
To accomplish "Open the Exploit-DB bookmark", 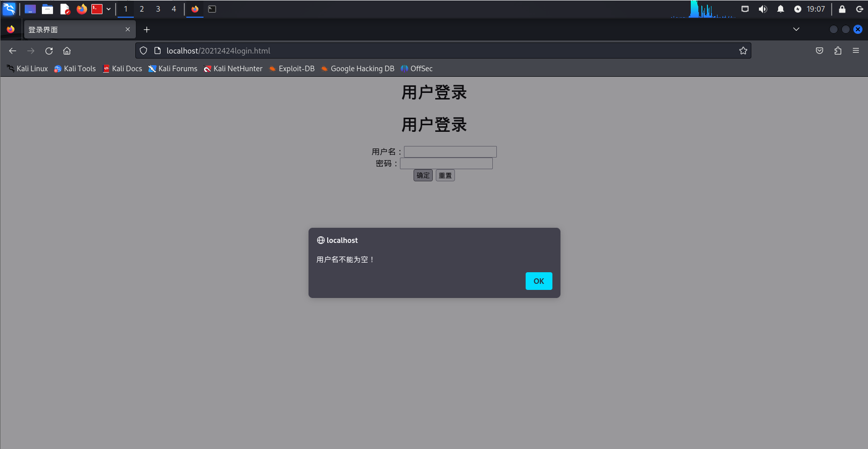I will coord(292,69).
